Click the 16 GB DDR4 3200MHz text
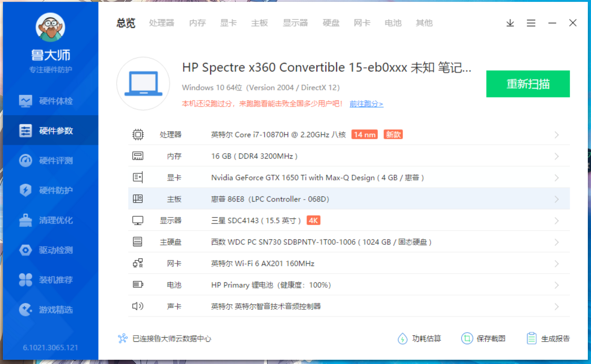Image resolution: width=591 pixels, height=364 pixels. coord(254,156)
